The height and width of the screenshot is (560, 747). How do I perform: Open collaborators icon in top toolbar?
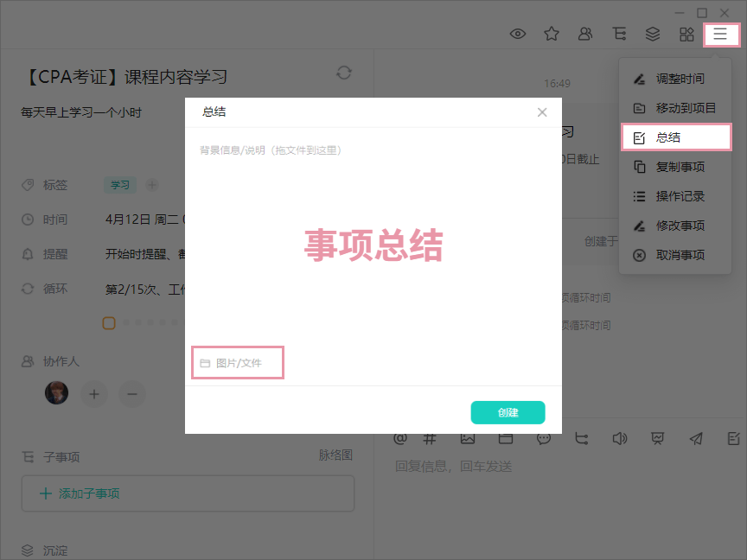point(585,34)
